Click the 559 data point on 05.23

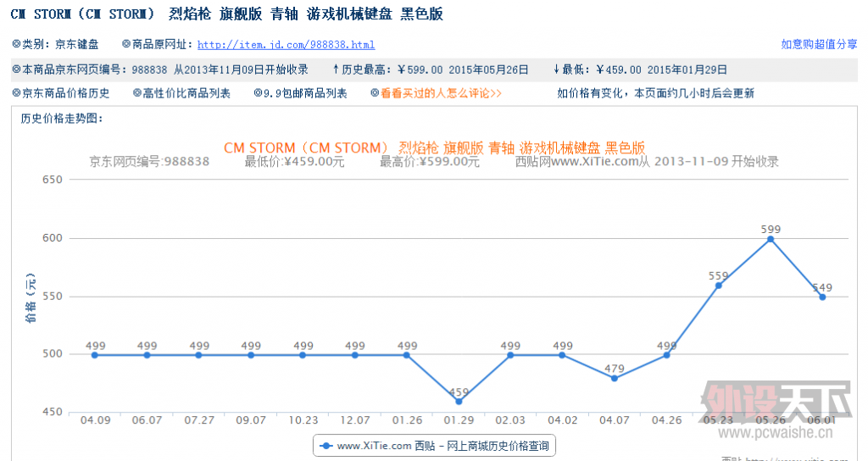[x=718, y=286]
